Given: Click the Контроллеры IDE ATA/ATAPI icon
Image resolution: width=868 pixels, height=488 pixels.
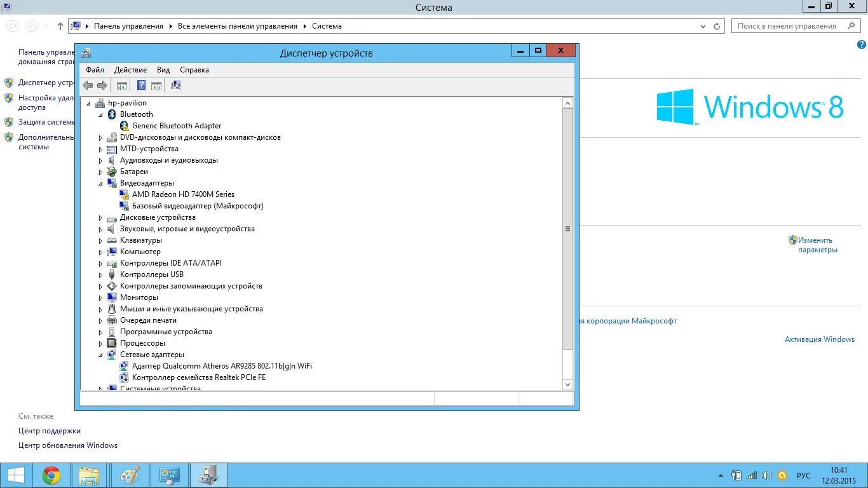Looking at the screenshot, I should pos(112,263).
